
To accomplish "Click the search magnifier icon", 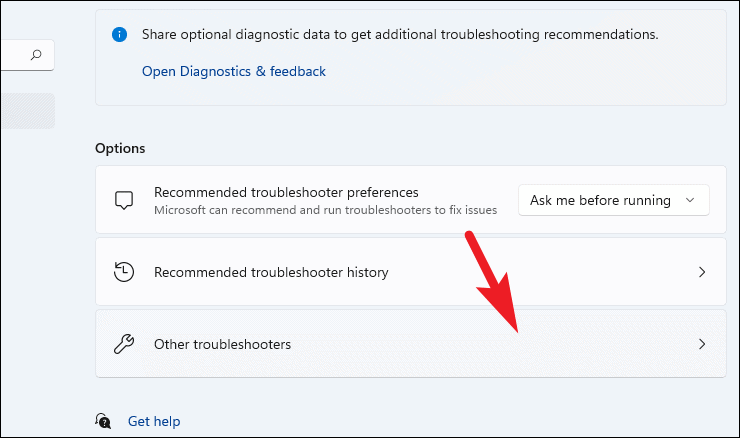I will [x=37, y=56].
